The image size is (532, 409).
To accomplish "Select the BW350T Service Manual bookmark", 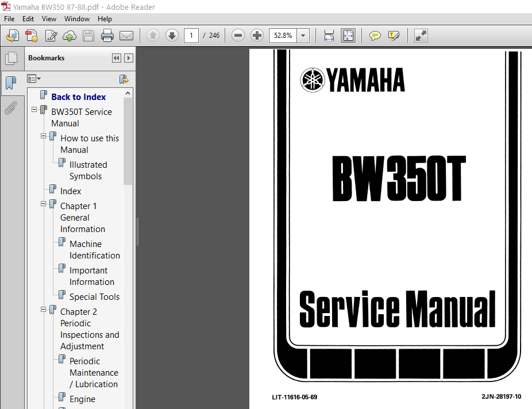I will [x=82, y=118].
